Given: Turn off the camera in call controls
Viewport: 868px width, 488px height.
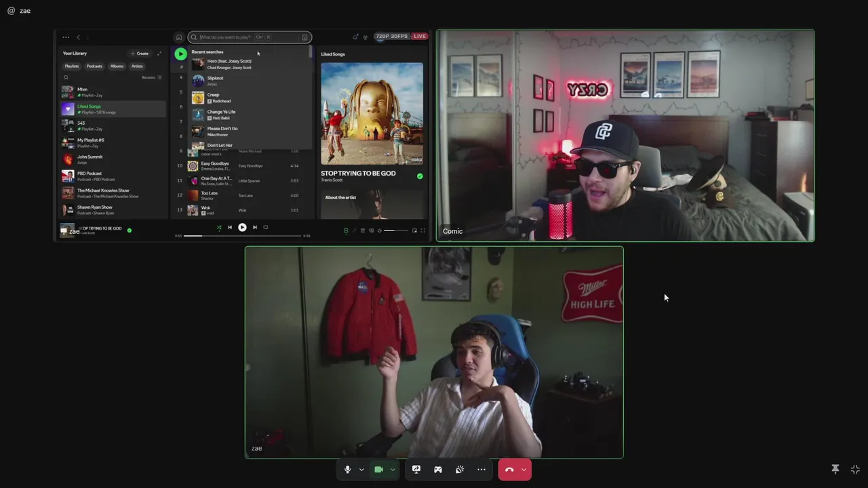Looking at the screenshot, I should tap(379, 469).
